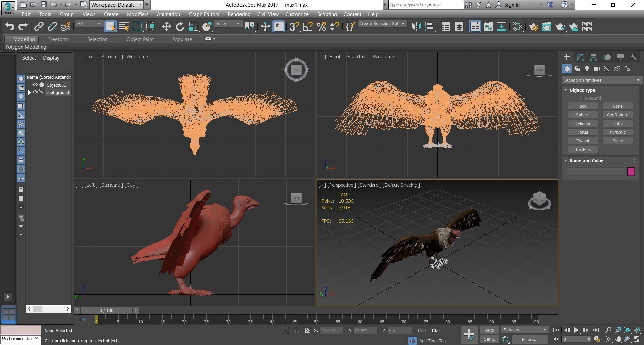Click the object name input field
Viewport: 644px width, 345px height.
(596, 171)
